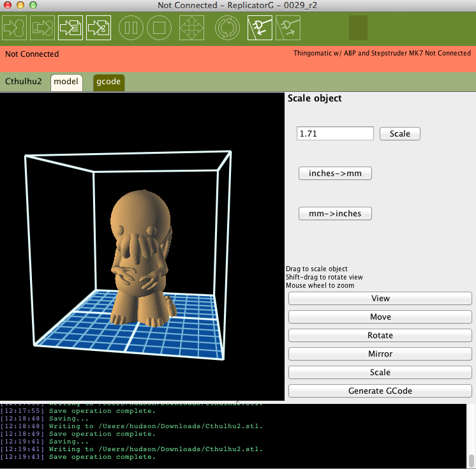Viewport: 476px width, 469px height.
Task: Click the Build toolbar icon
Action: point(15,27)
